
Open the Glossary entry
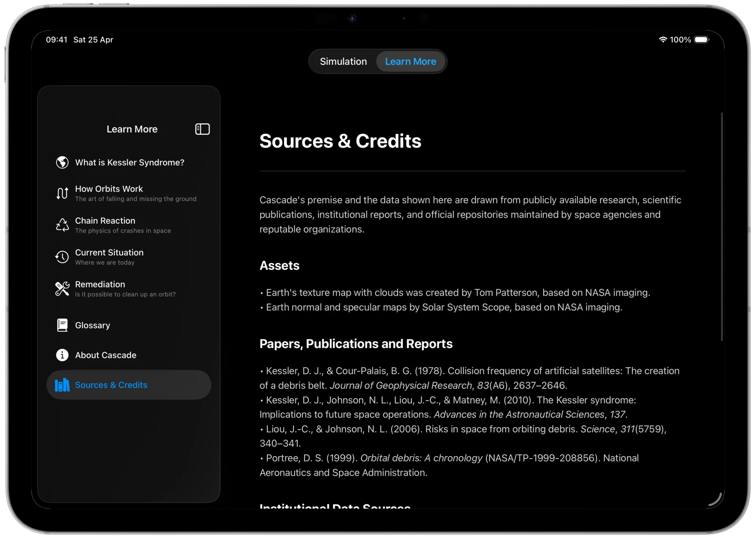[93, 325]
